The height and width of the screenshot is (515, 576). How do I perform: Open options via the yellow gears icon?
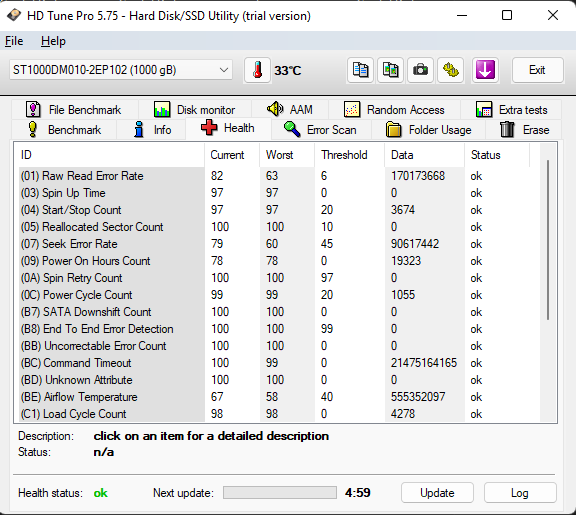(x=450, y=70)
